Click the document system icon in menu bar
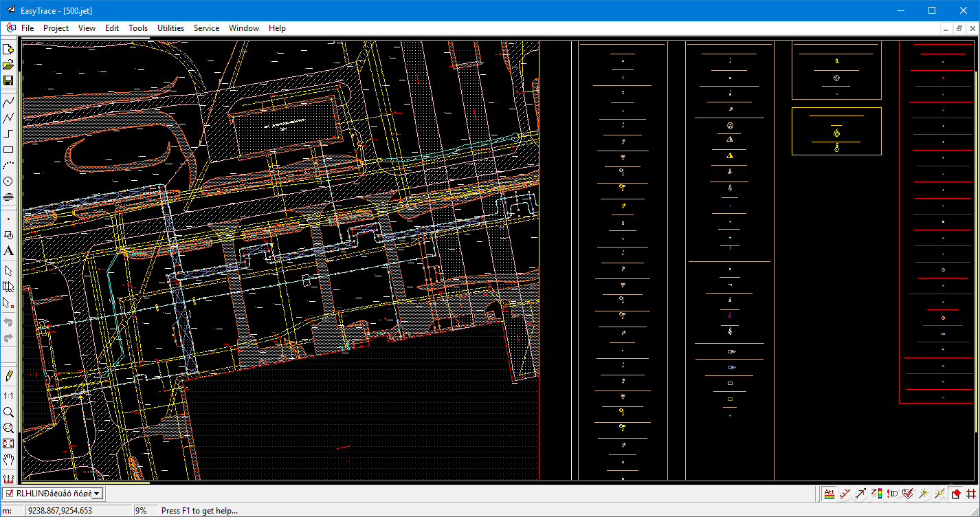 [x=10, y=28]
